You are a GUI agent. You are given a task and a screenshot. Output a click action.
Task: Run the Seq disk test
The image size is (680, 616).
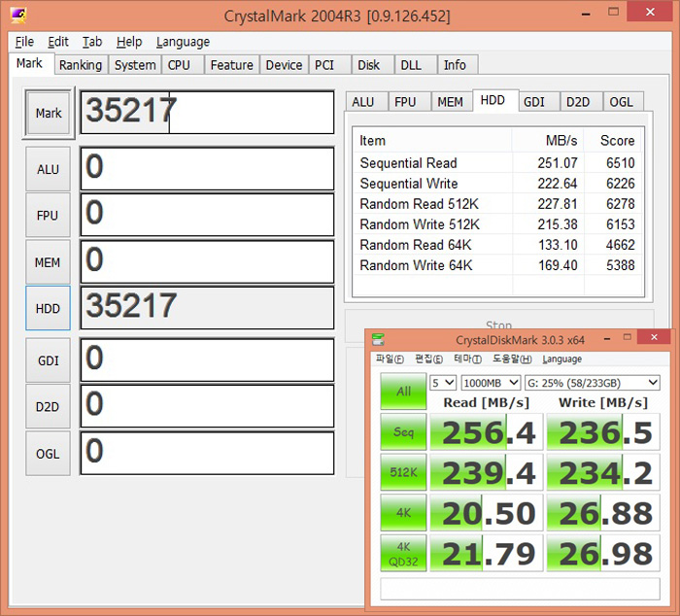point(403,432)
